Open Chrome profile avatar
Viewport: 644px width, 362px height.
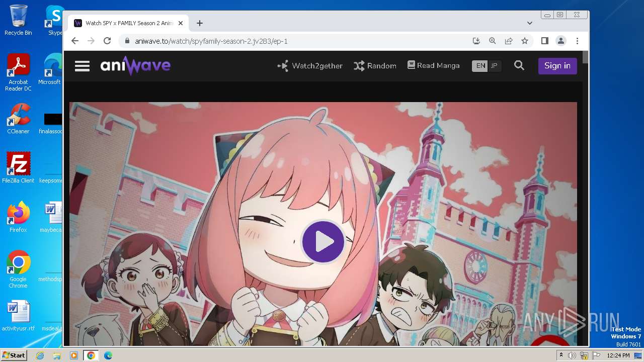(561, 41)
